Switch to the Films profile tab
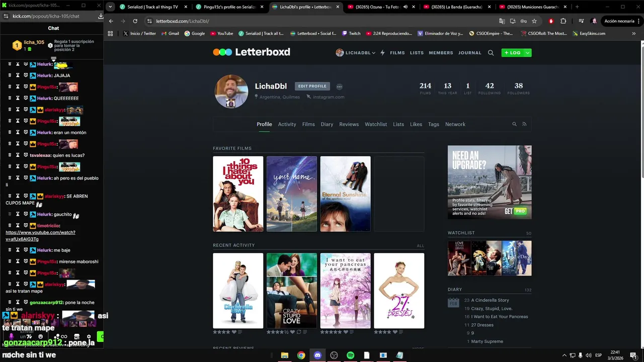Image resolution: width=644 pixels, height=362 pixels. (x=308, y=124)
